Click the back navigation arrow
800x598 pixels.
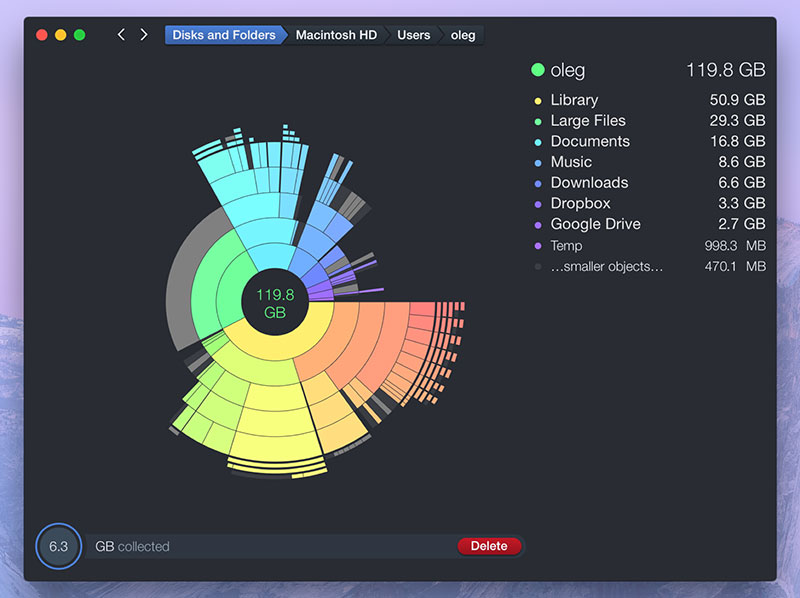[121, 35]
